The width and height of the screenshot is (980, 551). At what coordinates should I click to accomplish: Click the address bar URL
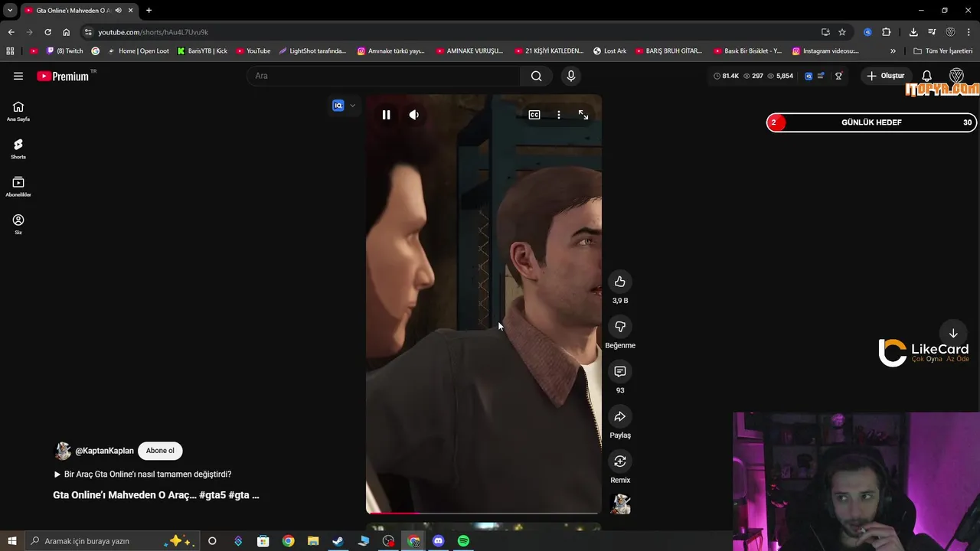153,32
